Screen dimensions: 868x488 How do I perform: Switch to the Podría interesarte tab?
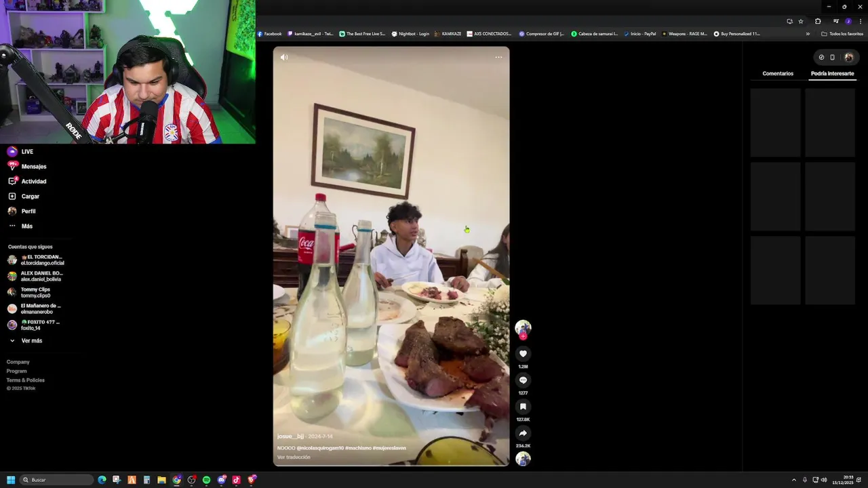[832, 73]
